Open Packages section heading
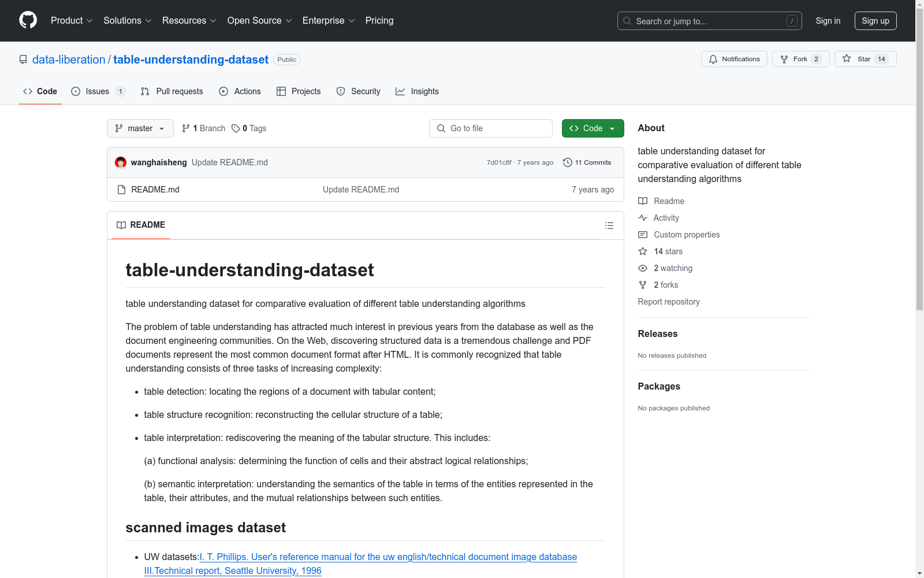Screen dimensions: 924x578 click(x=659, y=386)
